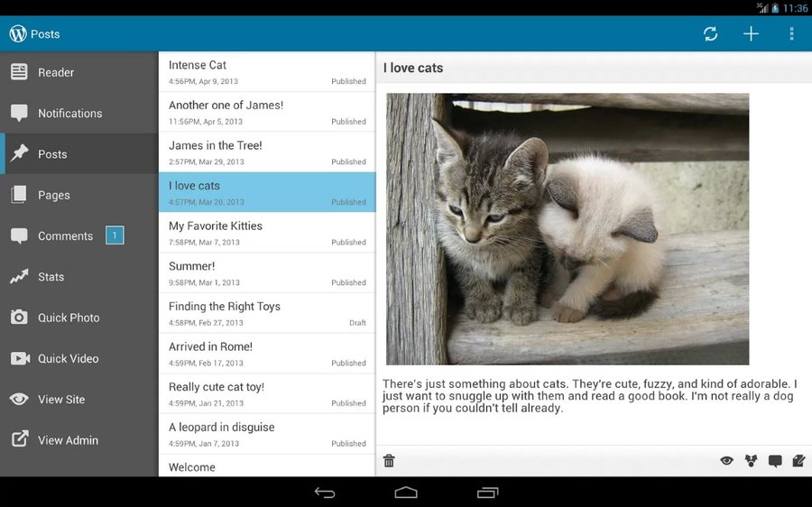Click the Notifications speech bubble icon
This screenshot has width=812, height=507.
[x=19, y=113]
